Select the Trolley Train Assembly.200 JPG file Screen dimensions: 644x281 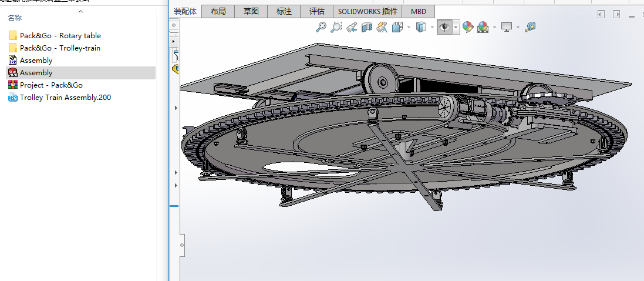coord(65,97)
